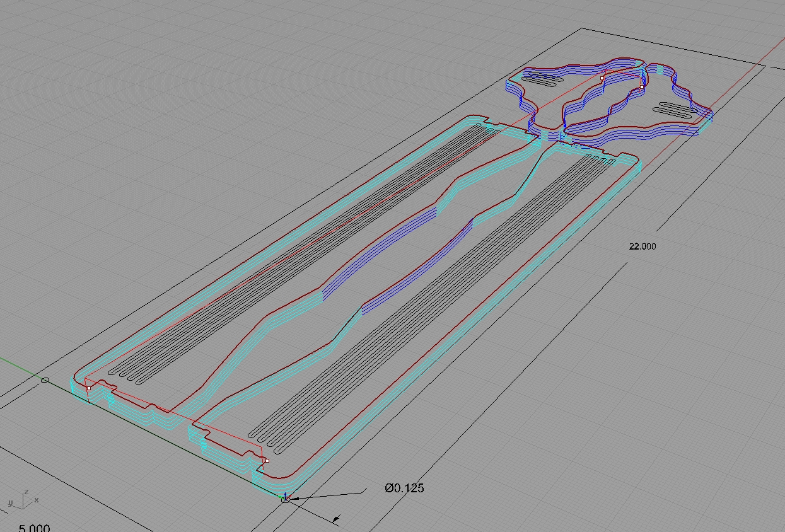Click the dimension arrowhead below the origin
Image resolution: width=785 pixels, height=532 pixels.
tap(336, 519)
